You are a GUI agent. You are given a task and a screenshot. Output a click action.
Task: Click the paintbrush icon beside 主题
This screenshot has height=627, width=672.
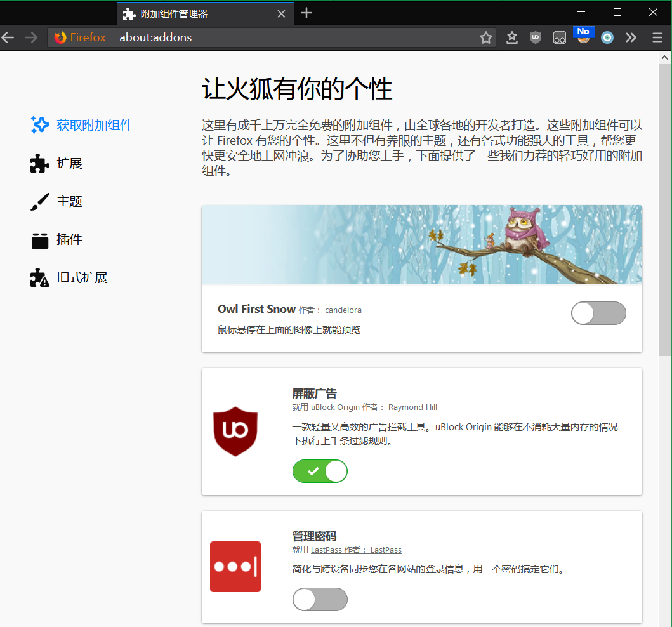(x=40, y=201)
